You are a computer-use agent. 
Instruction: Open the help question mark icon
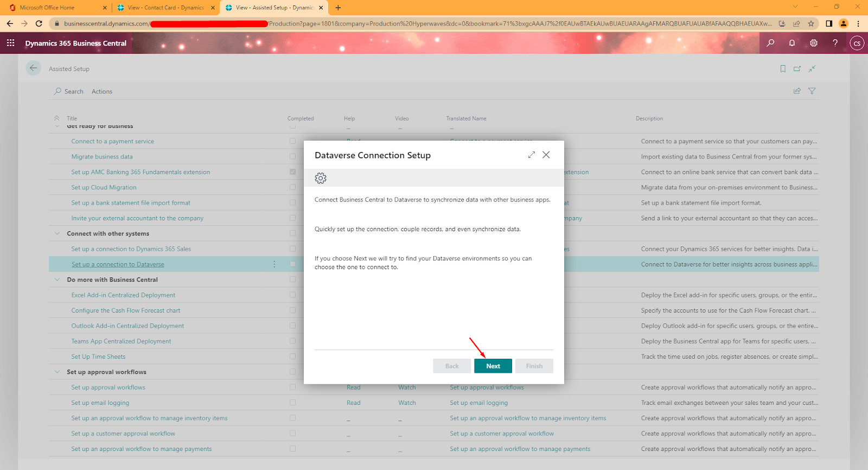(x=835, y=43)
